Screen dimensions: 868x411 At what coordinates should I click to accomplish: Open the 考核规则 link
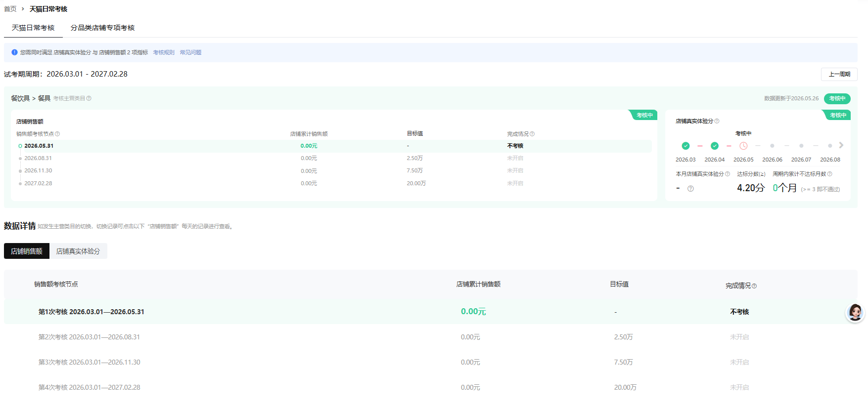click(x=164, y=52)
